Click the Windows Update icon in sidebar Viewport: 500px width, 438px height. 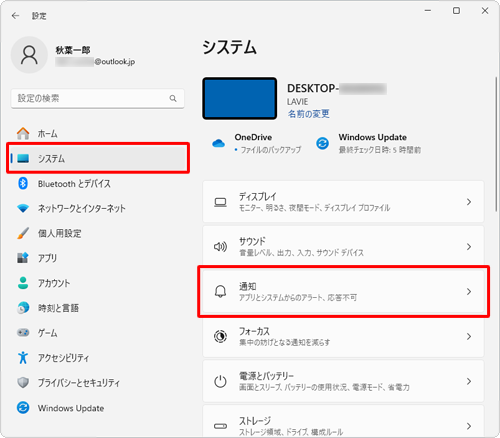click(23, 407)
